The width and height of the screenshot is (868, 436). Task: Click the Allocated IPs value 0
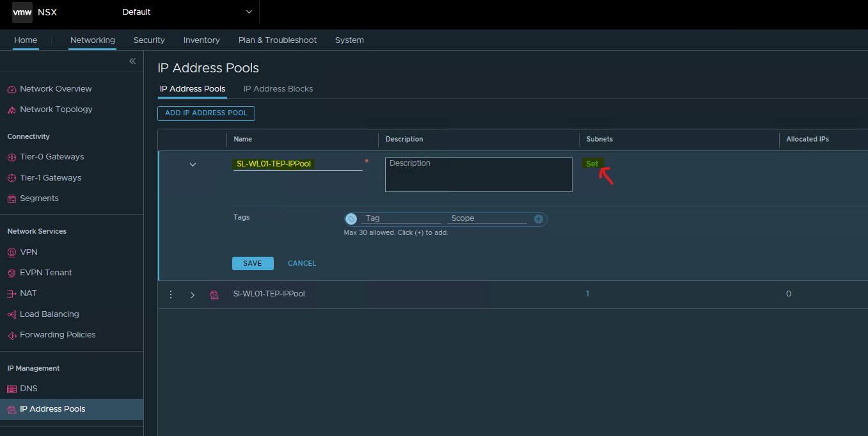(x=789, y=294)
